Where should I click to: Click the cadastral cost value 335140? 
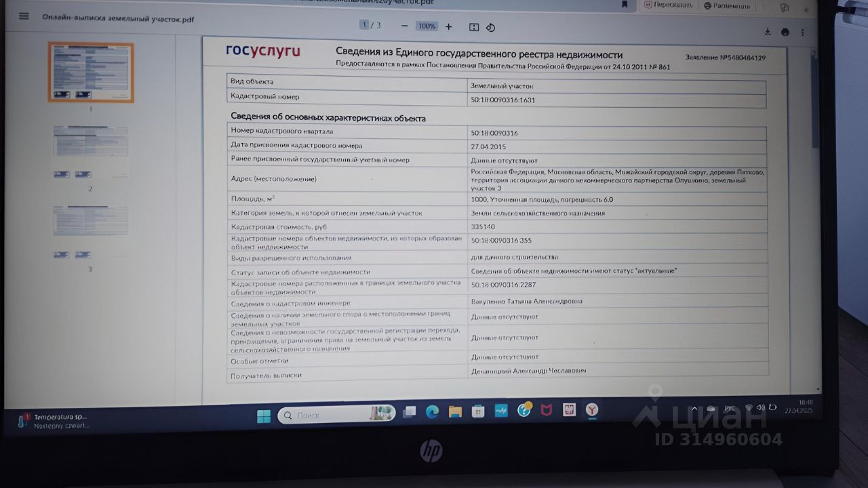[x=483, y=226]
